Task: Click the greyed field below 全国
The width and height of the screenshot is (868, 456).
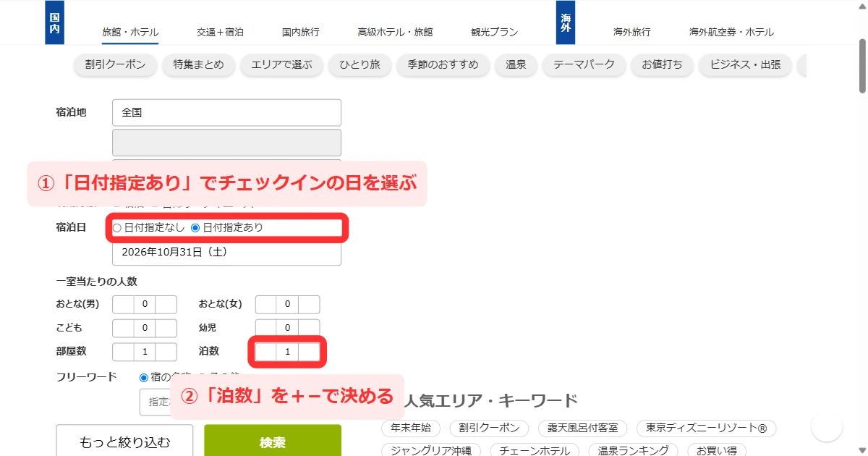Action: (226, 143)
